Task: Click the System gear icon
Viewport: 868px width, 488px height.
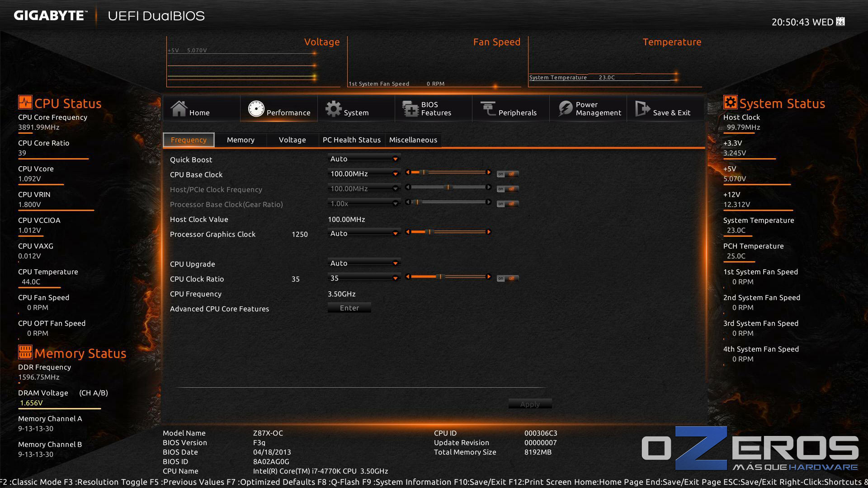Action: pos(334,108)
